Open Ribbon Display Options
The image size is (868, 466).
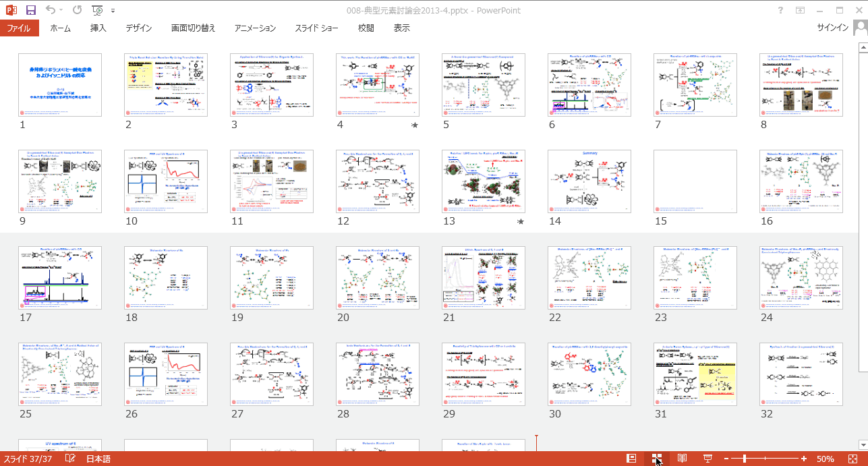800,10
